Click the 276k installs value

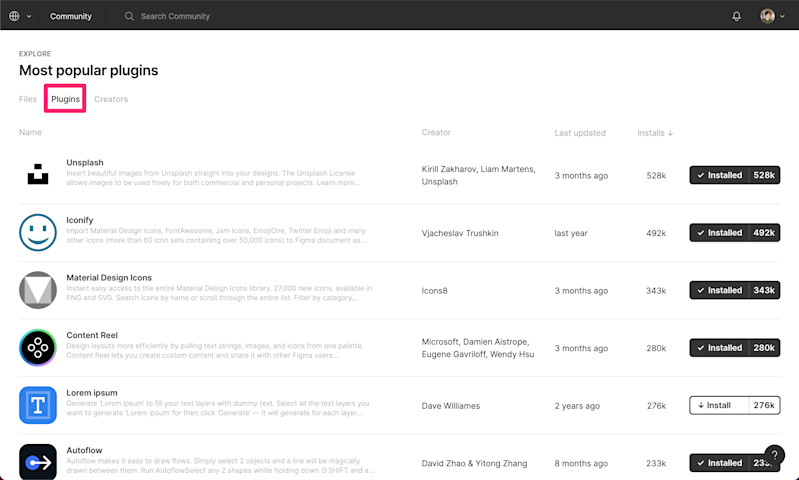(x=656, y=406)
